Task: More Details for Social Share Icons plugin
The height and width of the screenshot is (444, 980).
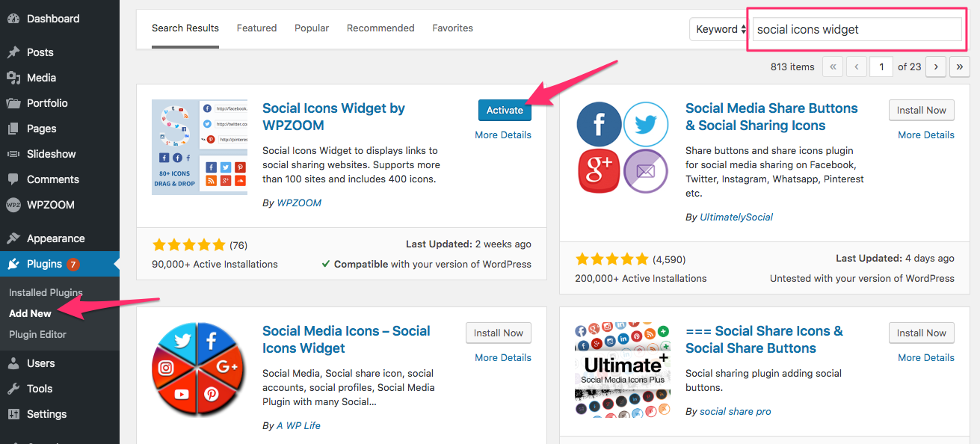Action: [x=926, y=358]
